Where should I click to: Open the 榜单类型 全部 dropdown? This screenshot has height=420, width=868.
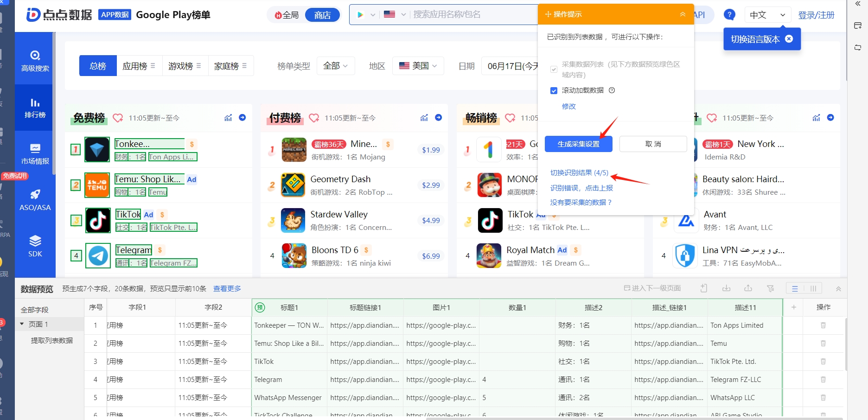pyautogui.click(x=336, y=66)
